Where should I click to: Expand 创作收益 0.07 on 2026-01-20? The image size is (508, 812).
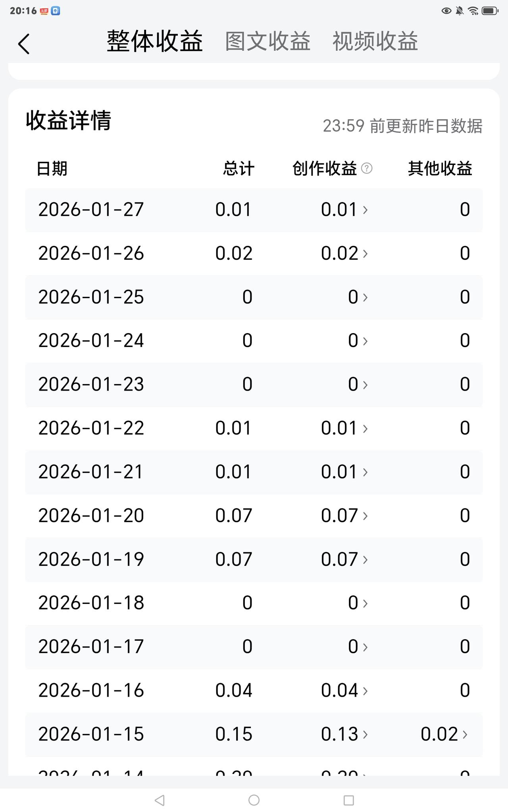tap(344, 516)
